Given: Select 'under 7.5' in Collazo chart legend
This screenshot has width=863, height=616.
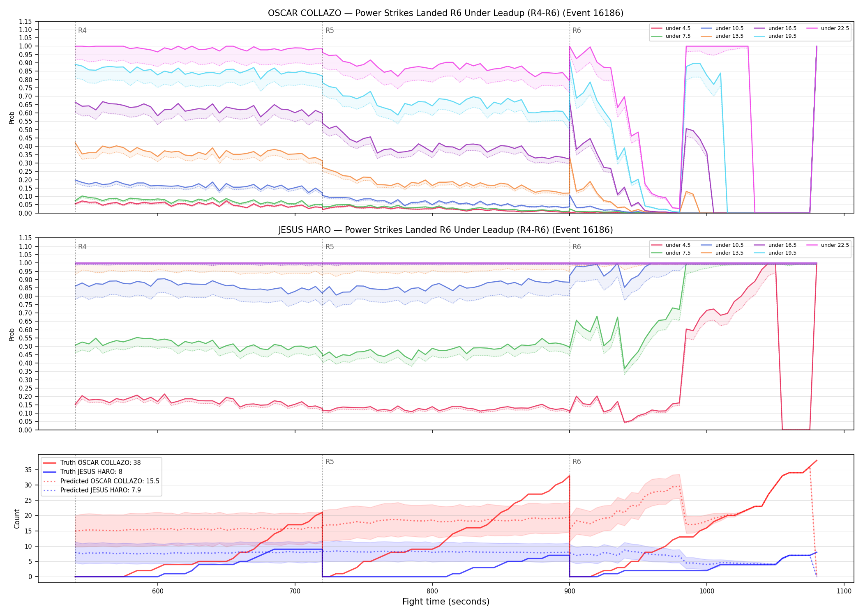Looking at the screenshot, I should tap(671, 36).
